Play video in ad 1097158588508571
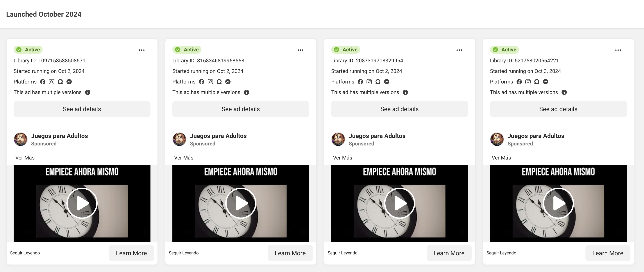The image size is (644, 272). [x=82, y=203]
